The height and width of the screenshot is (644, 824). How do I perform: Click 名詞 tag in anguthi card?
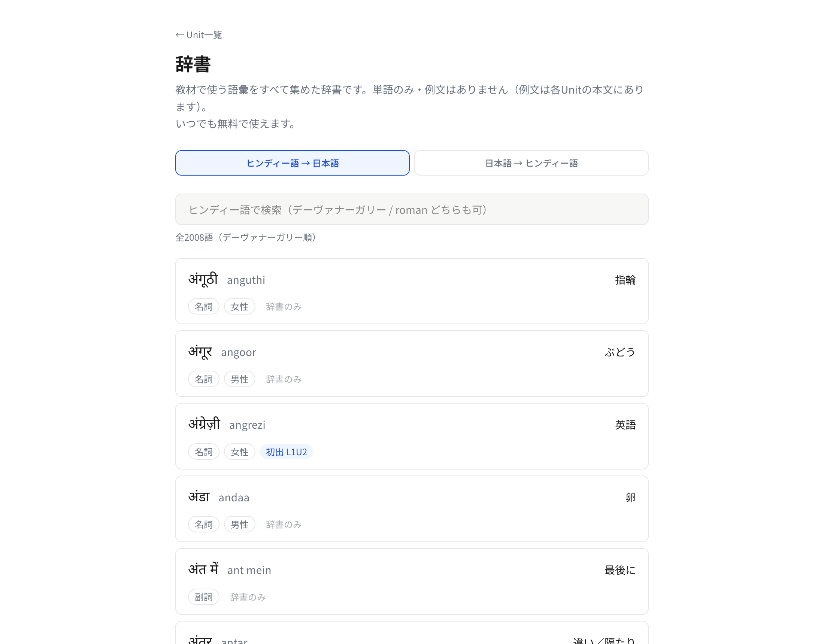pyautogui.click(x=203, y=306)
